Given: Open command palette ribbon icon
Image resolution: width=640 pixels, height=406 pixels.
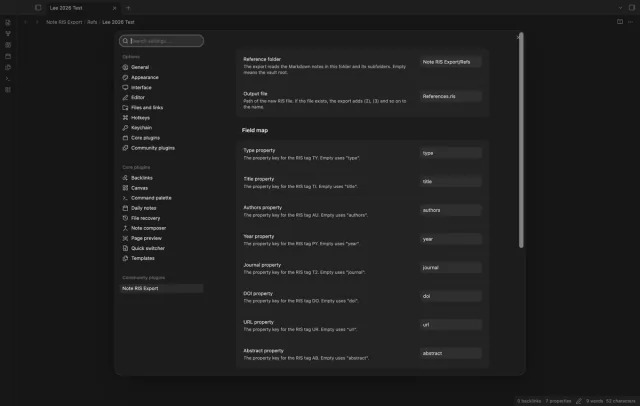Looking at the screenshot, I should click(8, 78).
